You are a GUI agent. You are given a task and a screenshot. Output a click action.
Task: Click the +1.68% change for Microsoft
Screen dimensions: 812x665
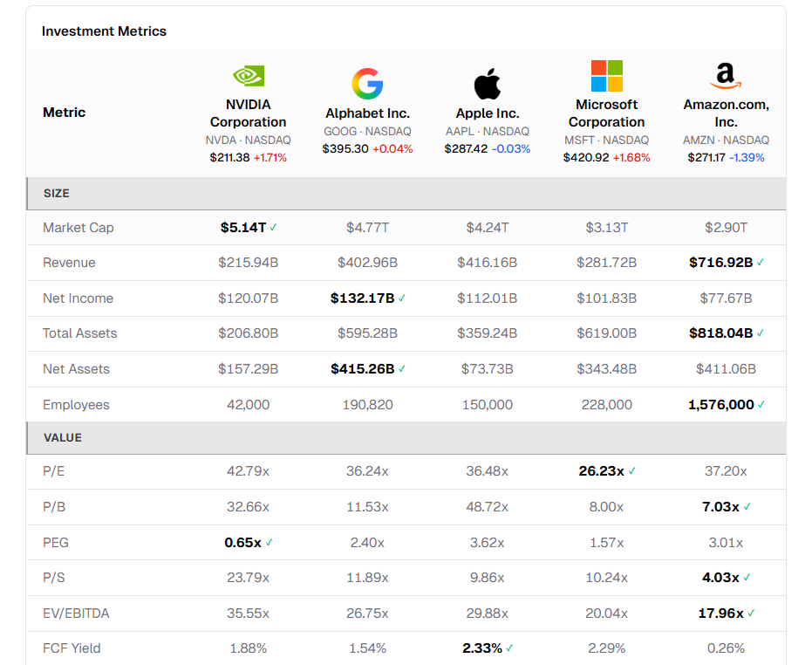pyautogui.click(x=631, y=158)
